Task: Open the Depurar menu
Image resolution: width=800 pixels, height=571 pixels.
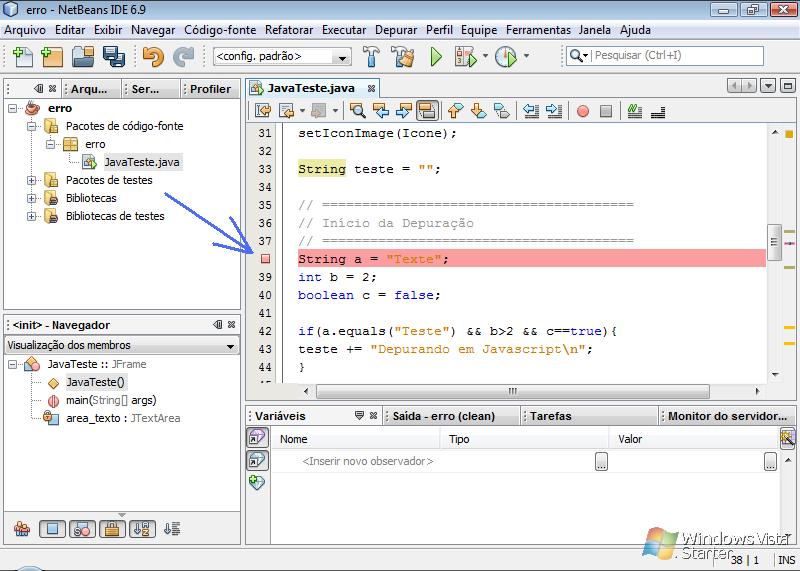Action: click(396, 30)
